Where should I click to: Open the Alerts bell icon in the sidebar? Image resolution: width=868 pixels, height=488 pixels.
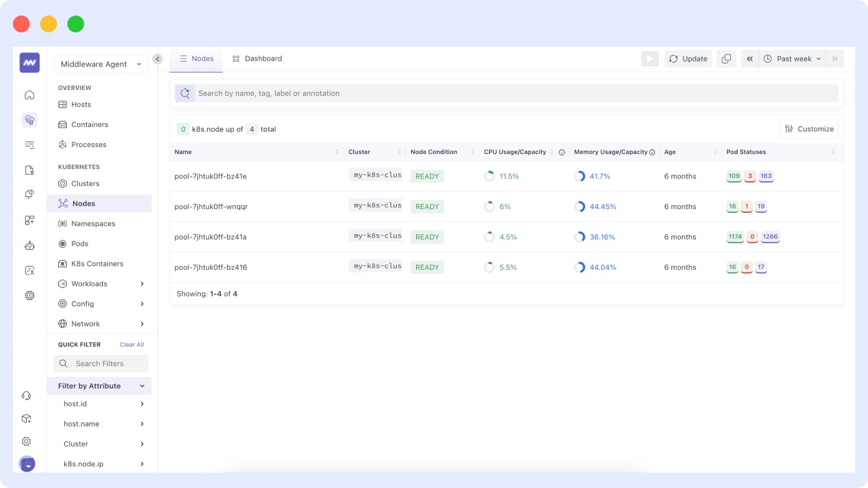pyautogui.click(x=29, y=194)
